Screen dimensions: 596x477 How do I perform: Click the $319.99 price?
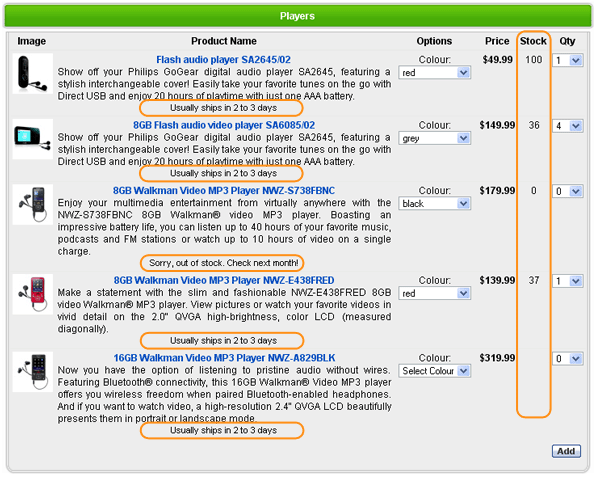tap(497, 358)
